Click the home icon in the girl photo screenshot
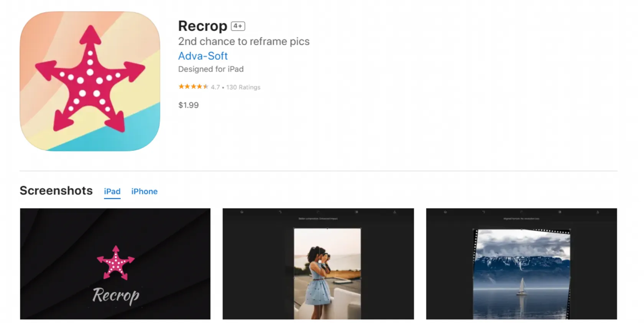 (x=242, y=212)
